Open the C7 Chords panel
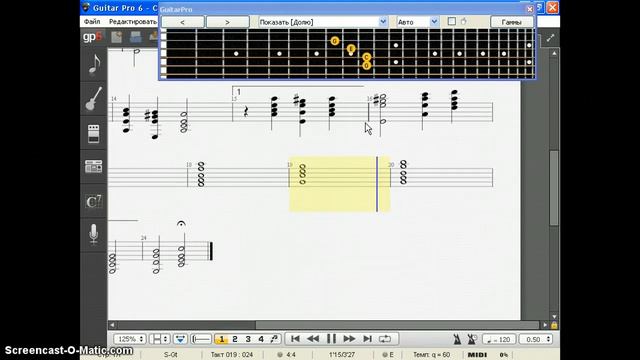The height and width of the screenshot is (360, 640). point(94,201)
